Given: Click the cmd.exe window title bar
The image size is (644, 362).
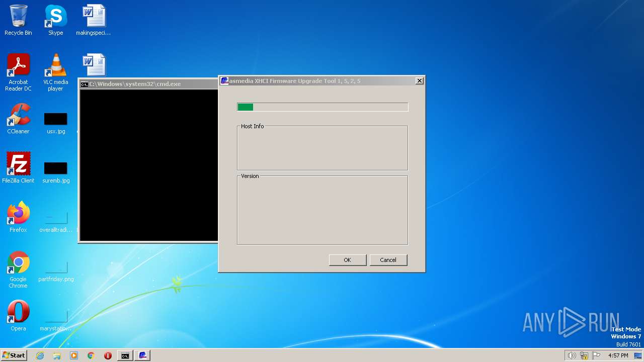Looking at the screenshot, I should 149,84.
